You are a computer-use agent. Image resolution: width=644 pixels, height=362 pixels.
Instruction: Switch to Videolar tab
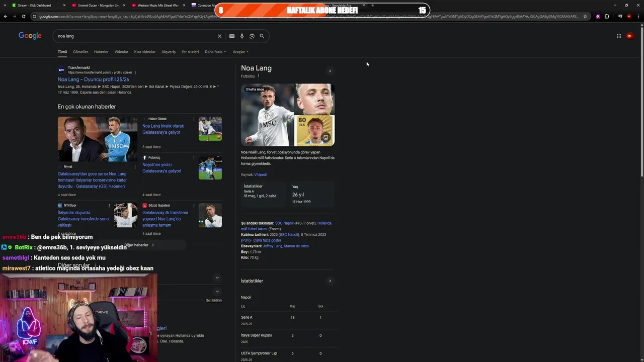click(121, 52)
